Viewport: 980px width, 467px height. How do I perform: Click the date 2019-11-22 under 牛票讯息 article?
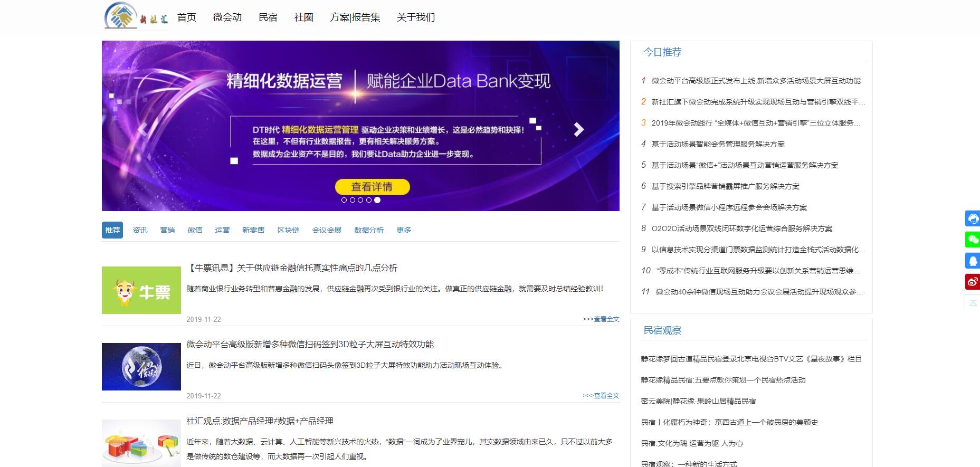tap(204, 319)
